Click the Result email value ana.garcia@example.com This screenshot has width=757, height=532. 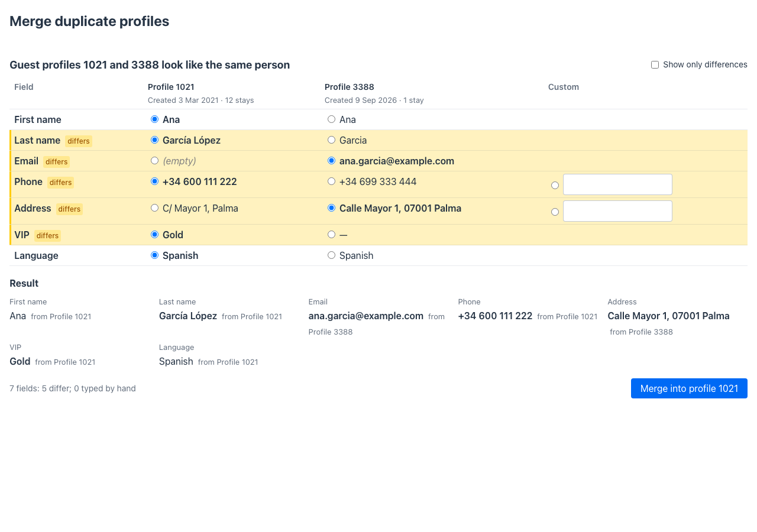point(366,316)
